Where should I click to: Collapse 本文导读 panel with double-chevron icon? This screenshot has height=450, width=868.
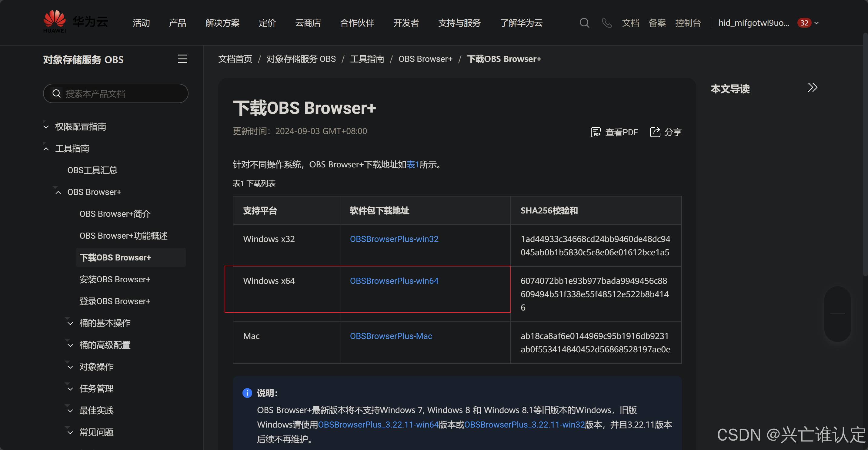point(813,88)
